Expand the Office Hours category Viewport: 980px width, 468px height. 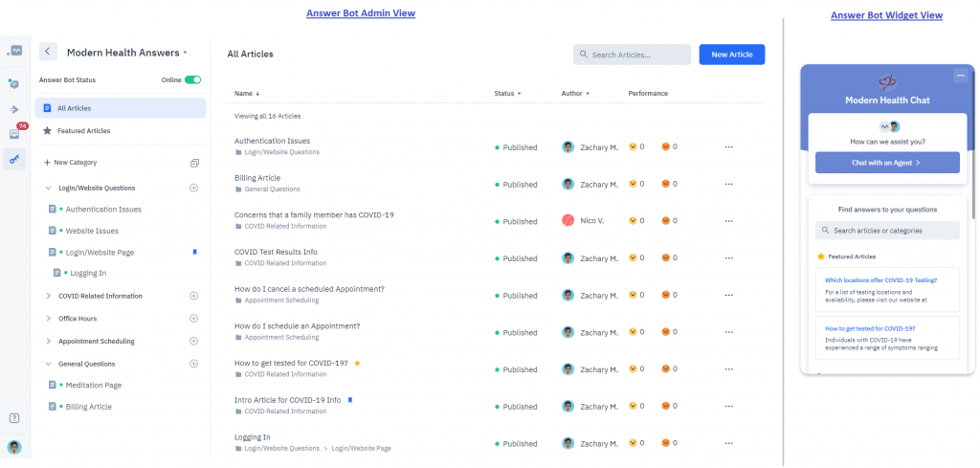[48, 319]
